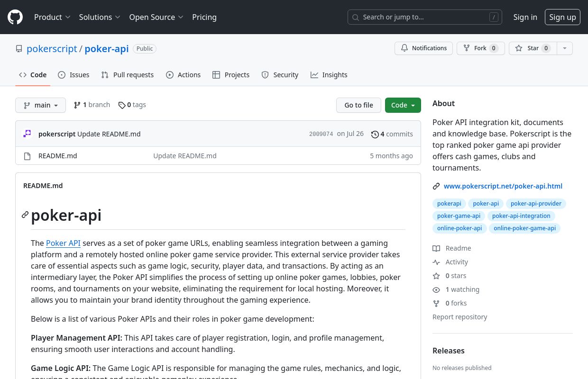The image size is (588, 379).
Task: Open the Security tab
Action: [280, 75]
